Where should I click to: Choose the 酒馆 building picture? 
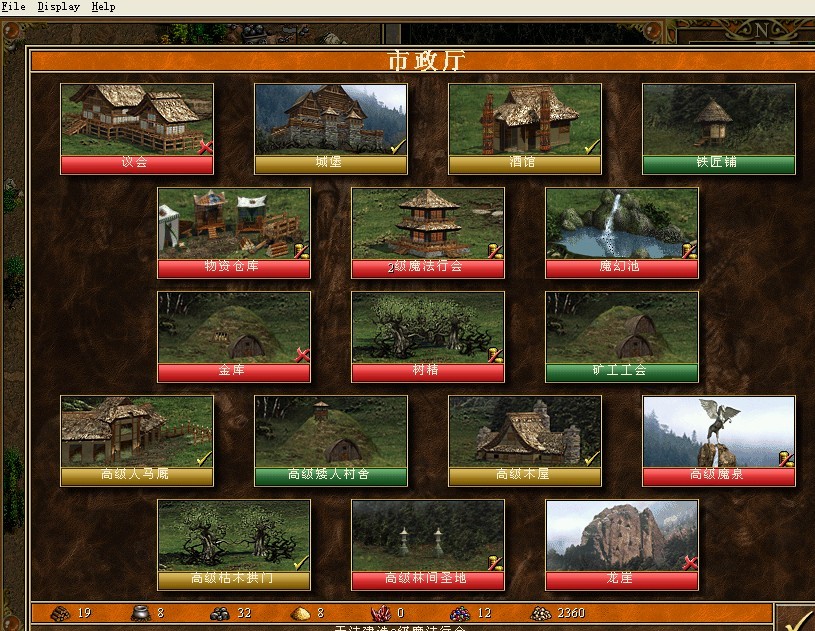(x=525, y=120)
